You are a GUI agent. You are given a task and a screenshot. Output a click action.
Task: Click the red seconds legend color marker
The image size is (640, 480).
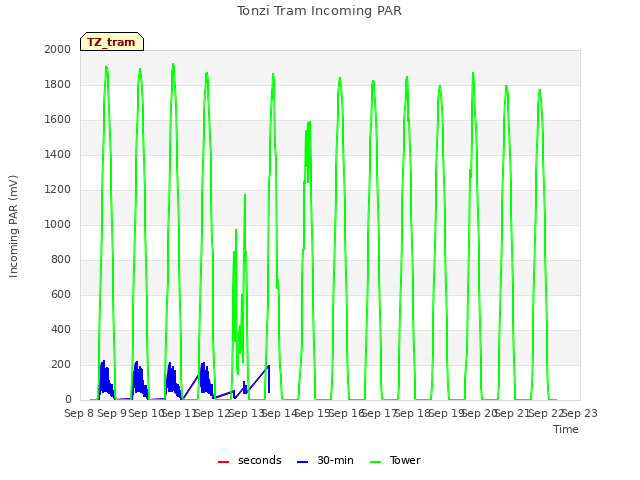click(223, 462)
